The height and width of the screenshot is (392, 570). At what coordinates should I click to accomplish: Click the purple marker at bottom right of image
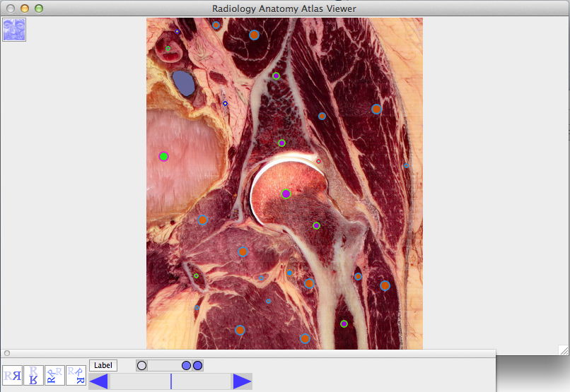pos(344,323)
